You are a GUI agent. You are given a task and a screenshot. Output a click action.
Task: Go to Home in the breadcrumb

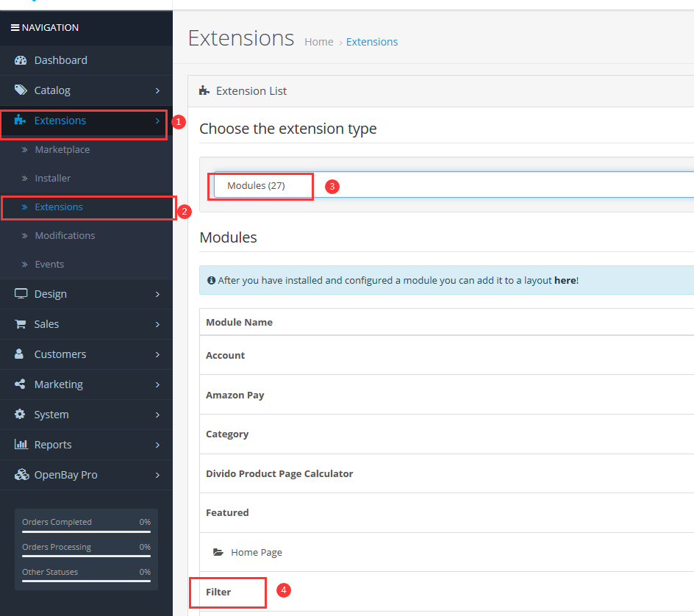tap(318, 42)
